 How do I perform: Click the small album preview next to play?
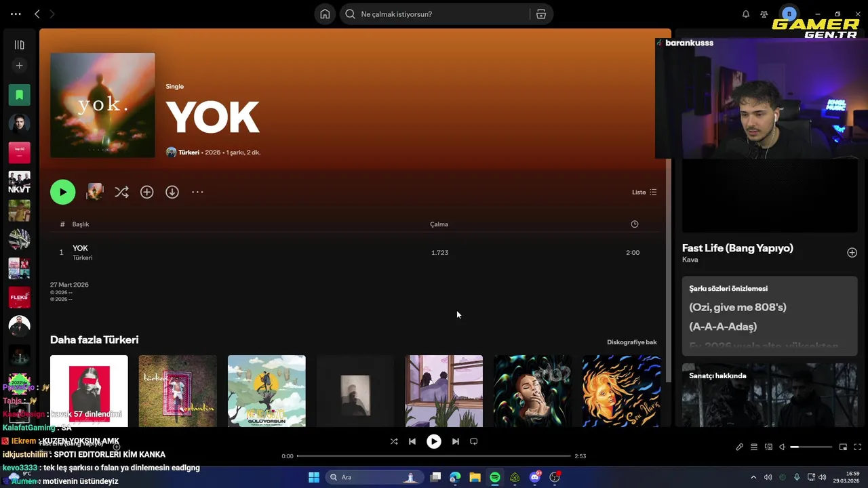[95, 192]
